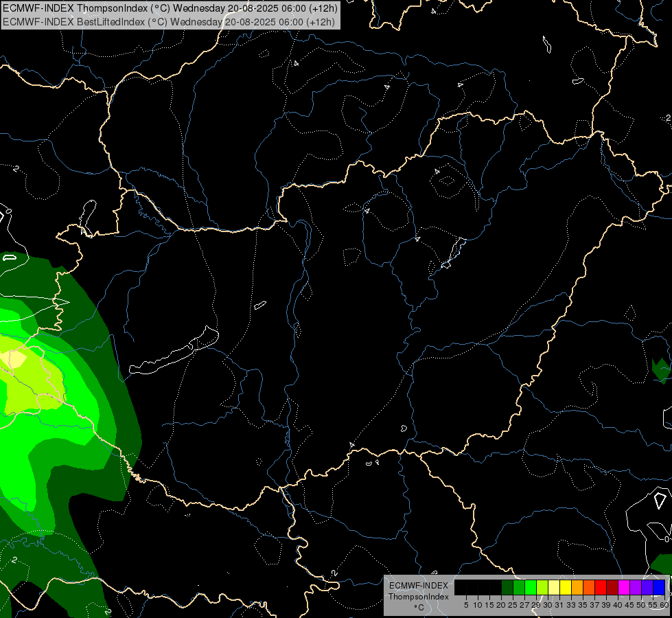Click the pale yellow 30-31 legend swatch
Image resolution: width=672 pixels, height=618 pixels.
coord(554,587)
